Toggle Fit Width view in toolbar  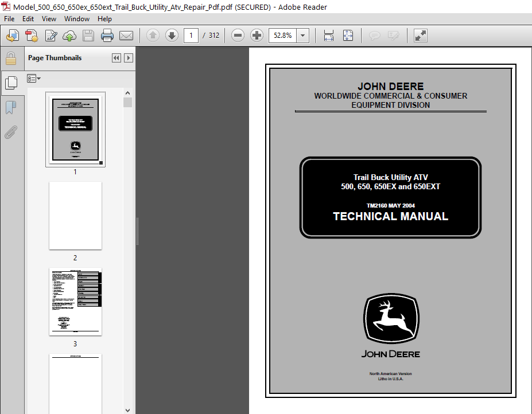(x=328, y=36)
